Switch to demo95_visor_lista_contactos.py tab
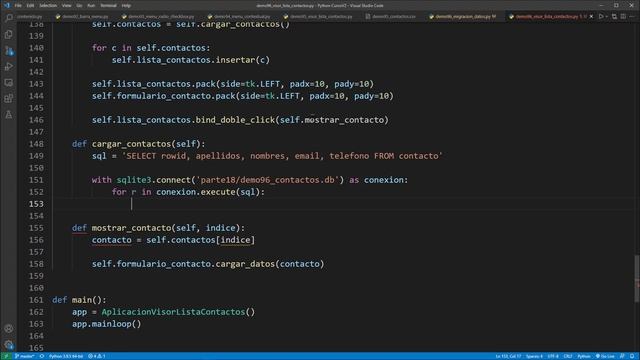The image size is (640, 360). tap(321, 17)
